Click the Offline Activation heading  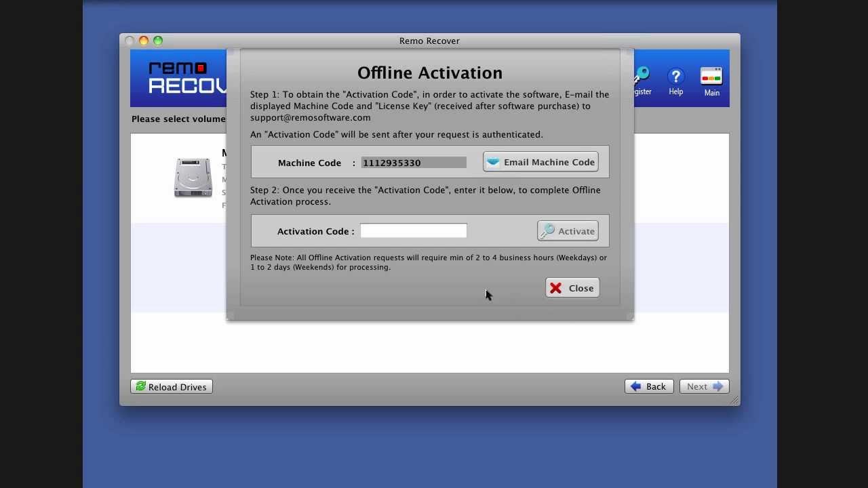coord(430,73)
